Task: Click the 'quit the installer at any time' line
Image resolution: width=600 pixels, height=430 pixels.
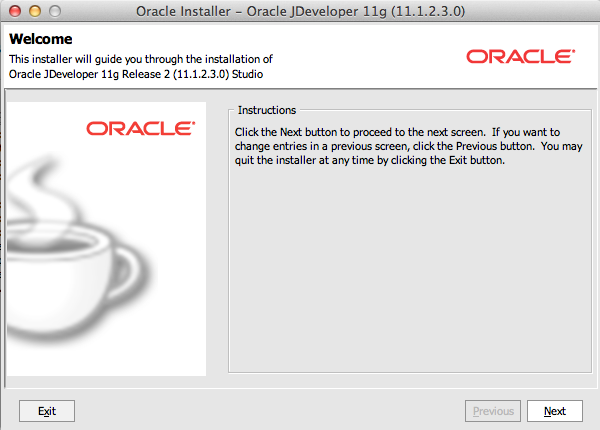Action: tap(370, 160)
